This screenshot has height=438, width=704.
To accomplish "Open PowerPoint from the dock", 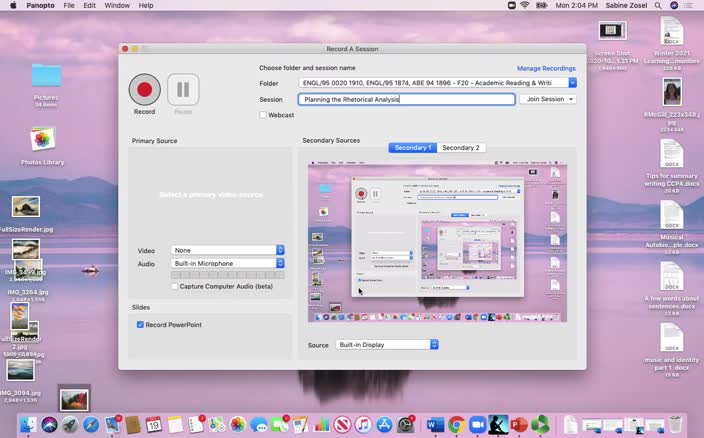I will [x=519, y=425].
